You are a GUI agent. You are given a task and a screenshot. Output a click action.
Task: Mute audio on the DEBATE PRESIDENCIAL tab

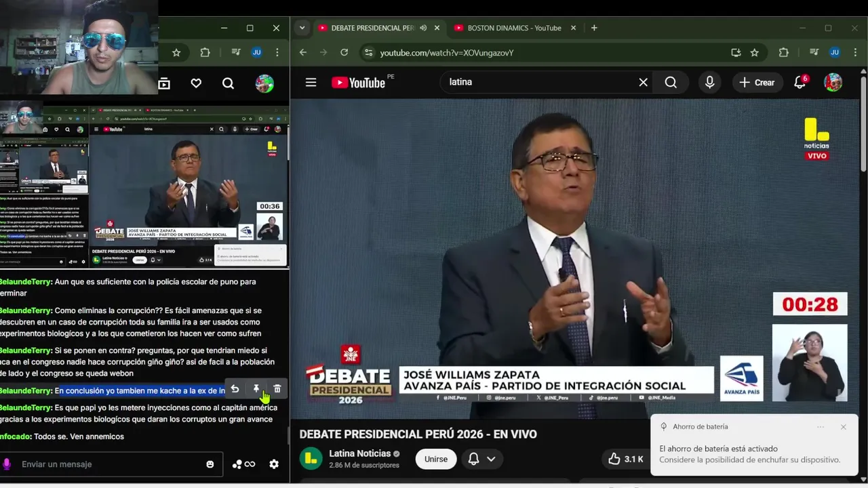click(423, 28)
